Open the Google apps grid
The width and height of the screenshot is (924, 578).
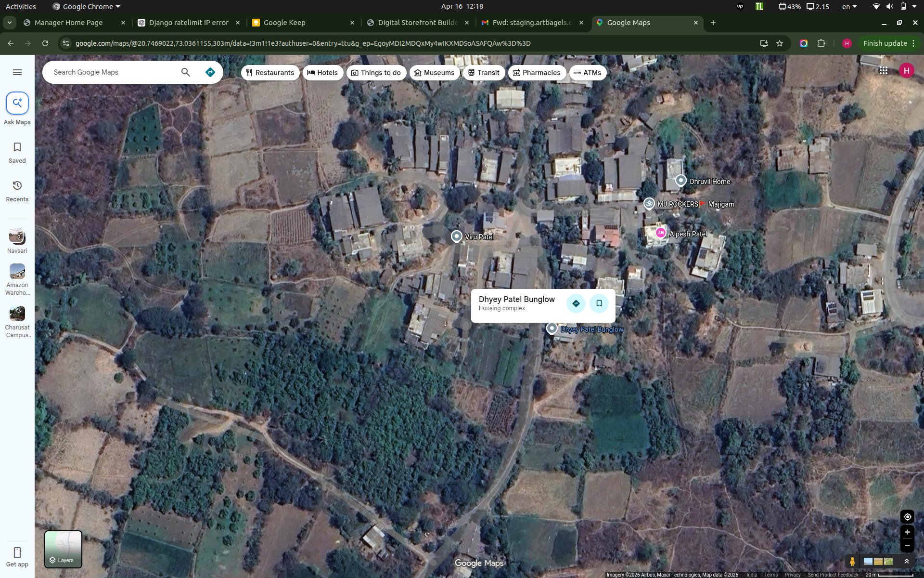(x=883, y=71)
